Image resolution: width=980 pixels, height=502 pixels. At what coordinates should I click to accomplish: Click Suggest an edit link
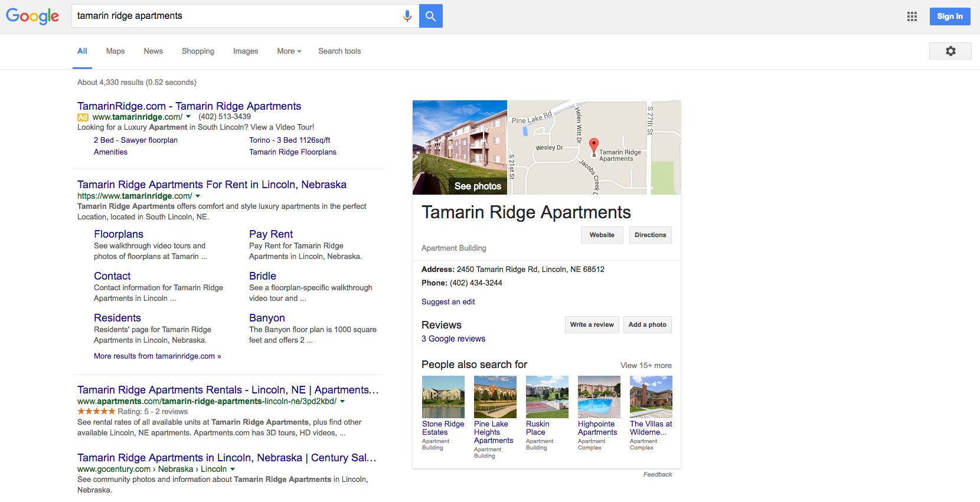click(448, 302)
